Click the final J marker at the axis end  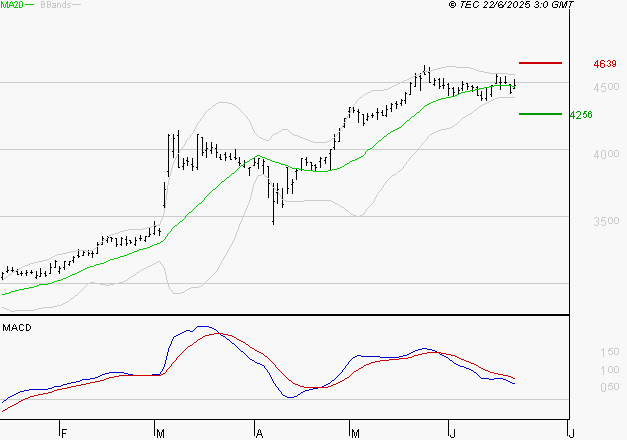[x=572, y=433]
